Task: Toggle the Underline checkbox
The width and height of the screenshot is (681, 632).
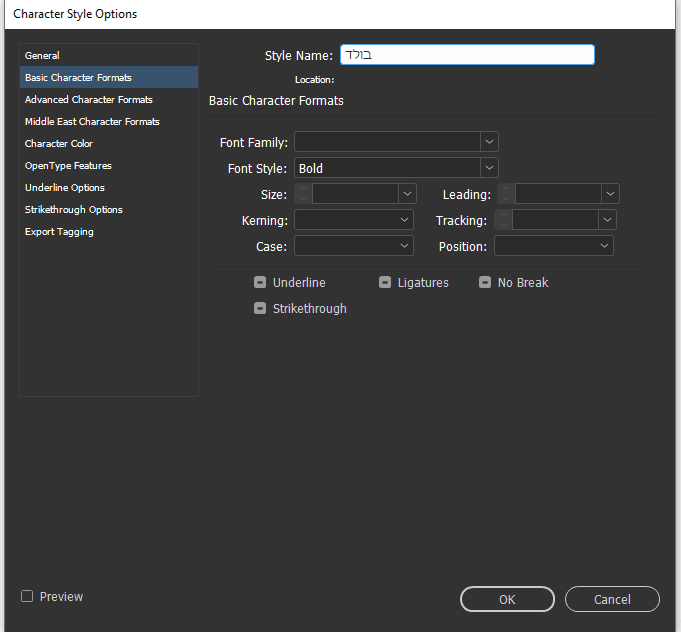Action: tap(260, 283)
